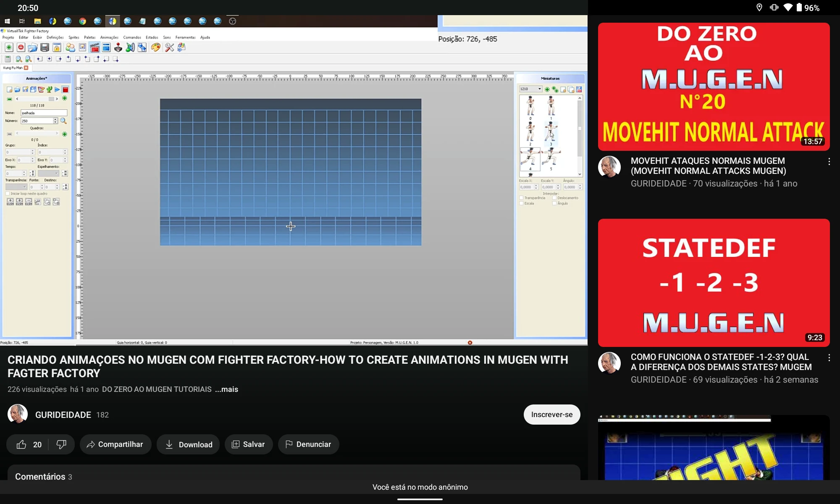Click the music note sounds toolbar icon

[130, 47]
